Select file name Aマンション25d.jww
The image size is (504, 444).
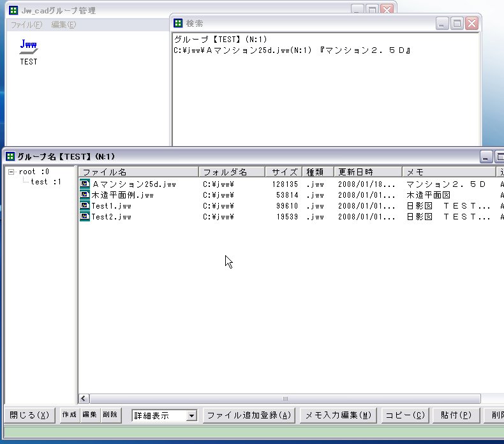click(134, 184)
